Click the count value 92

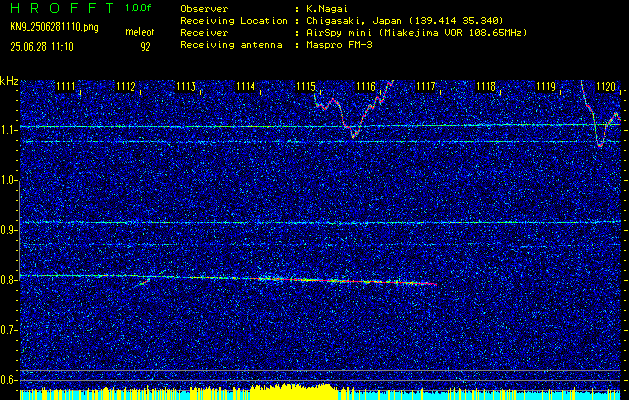pos(145,47)
